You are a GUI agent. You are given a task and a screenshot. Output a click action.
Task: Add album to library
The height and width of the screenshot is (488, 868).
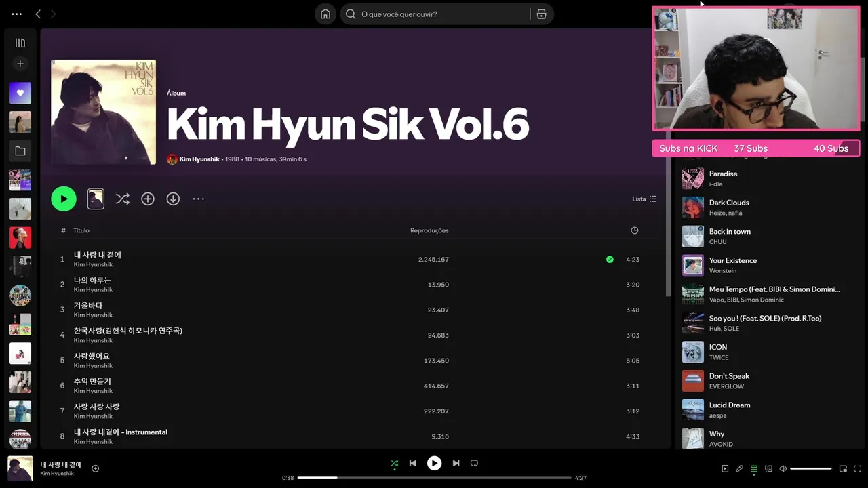click(148, 199)
